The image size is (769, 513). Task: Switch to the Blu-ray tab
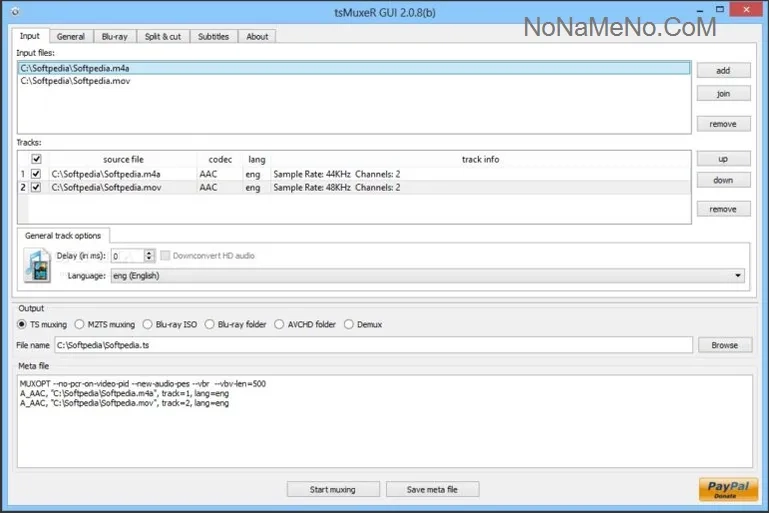tap(114, 36)
